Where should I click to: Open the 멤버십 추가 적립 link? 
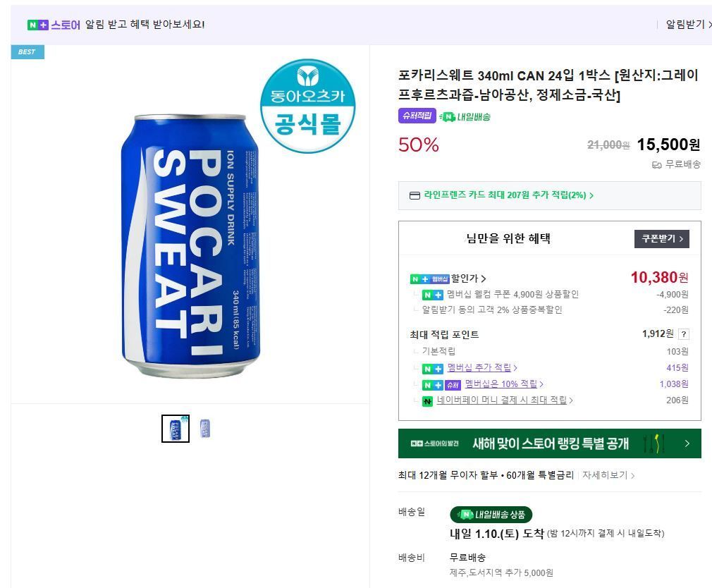(481, 367)
